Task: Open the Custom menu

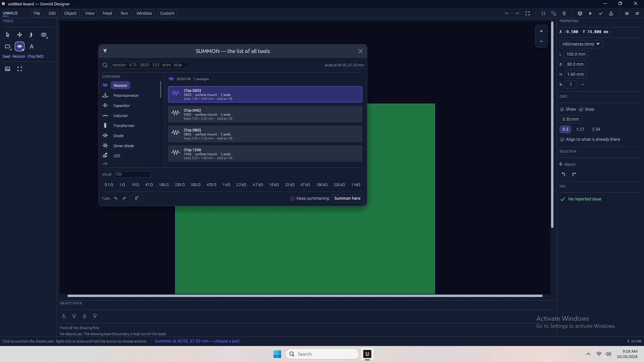Action: point(167,13)
